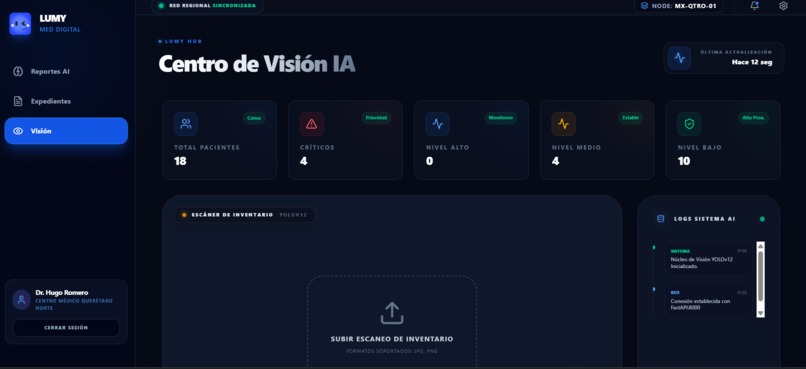
Task: Click the blue pulse icon in Nivel Alto card
Action: pos(437,124)
